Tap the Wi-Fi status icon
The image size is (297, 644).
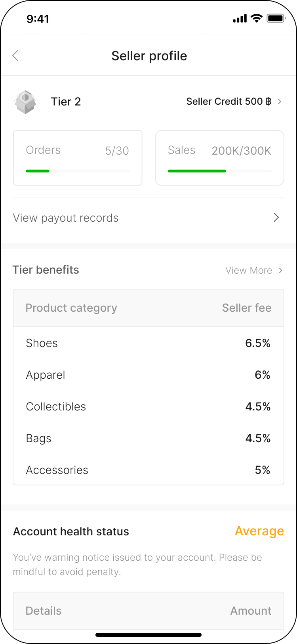click(257, 18)
